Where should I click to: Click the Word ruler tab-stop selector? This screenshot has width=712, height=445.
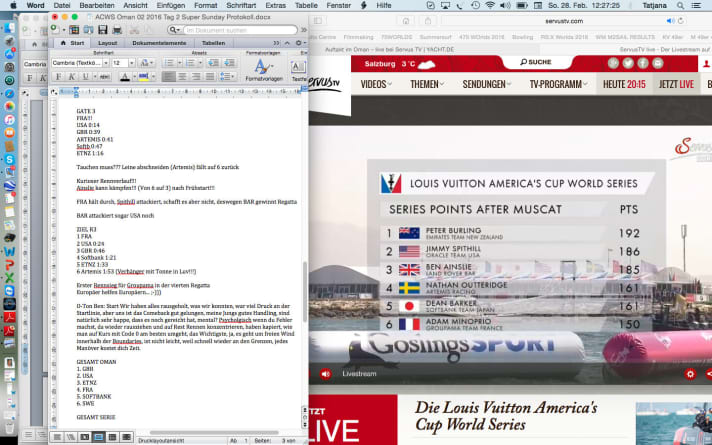point(54,92)
